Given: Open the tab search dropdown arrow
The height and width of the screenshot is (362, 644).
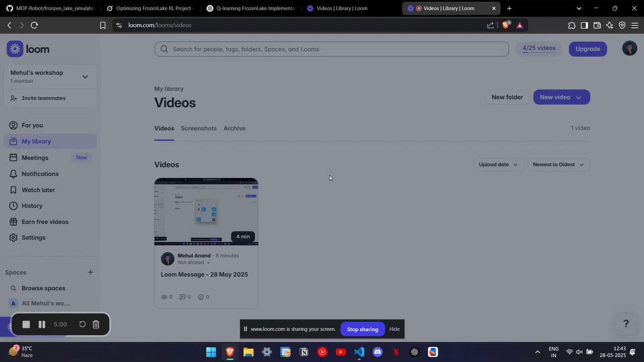Looking at the screenshot, I should (x=579, y=8).
